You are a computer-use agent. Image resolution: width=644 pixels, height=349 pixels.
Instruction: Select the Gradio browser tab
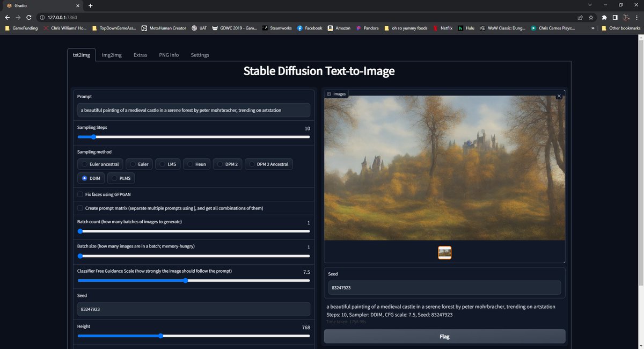(42, 5)
